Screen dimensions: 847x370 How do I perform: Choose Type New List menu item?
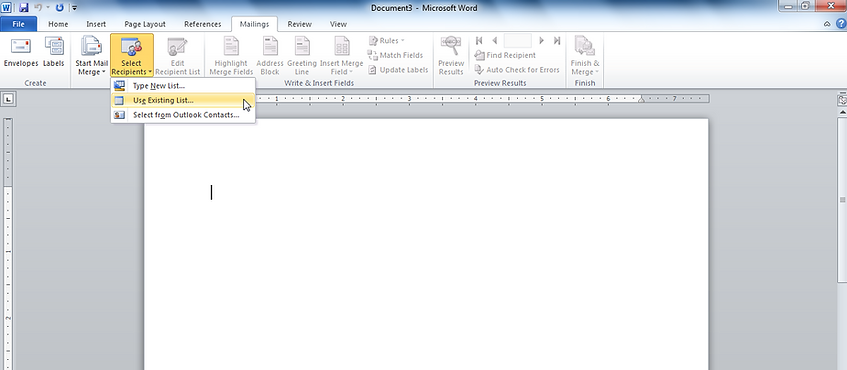[x=183, y=86]
